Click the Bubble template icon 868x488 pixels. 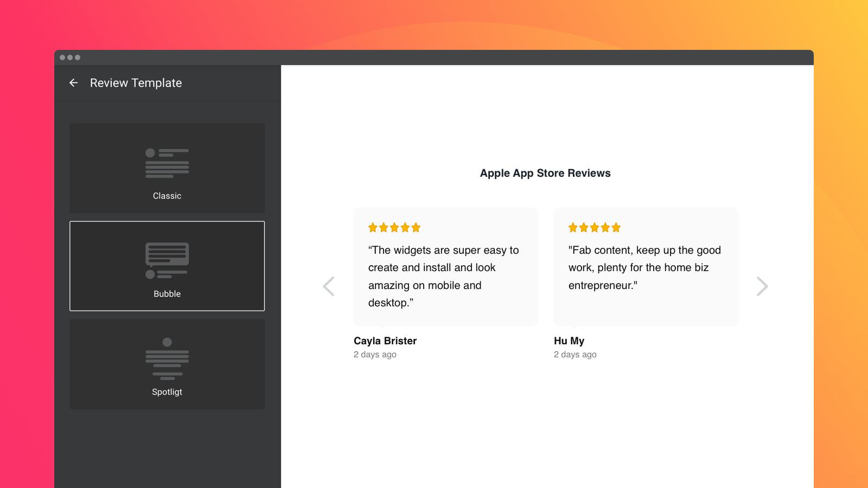pos(167,260)
